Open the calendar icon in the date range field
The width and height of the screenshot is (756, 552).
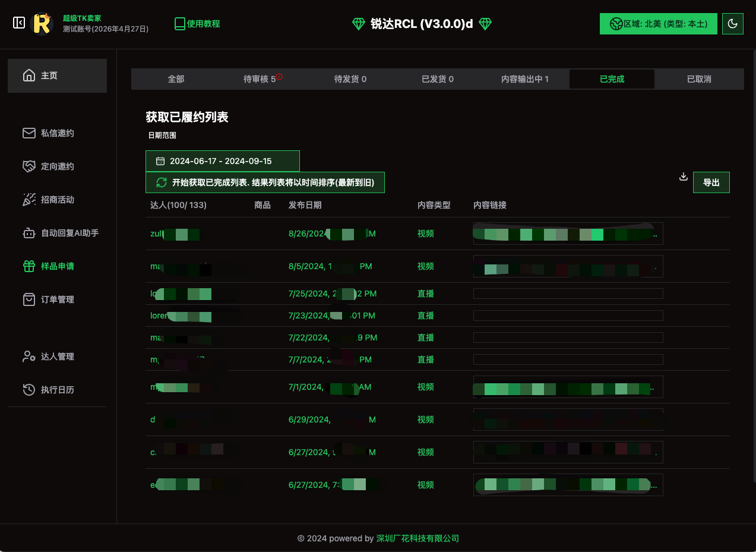pyautogui.click(x=160, y=161)
